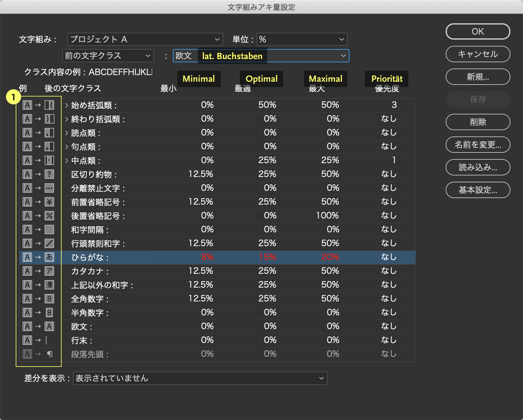Open the 前の文字クラス dropdown

pyautogui.click(x=108, y=56)
